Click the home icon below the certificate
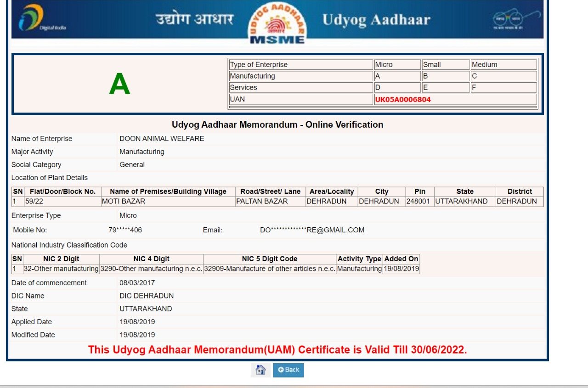588x388 pixels. pos(260,370)
